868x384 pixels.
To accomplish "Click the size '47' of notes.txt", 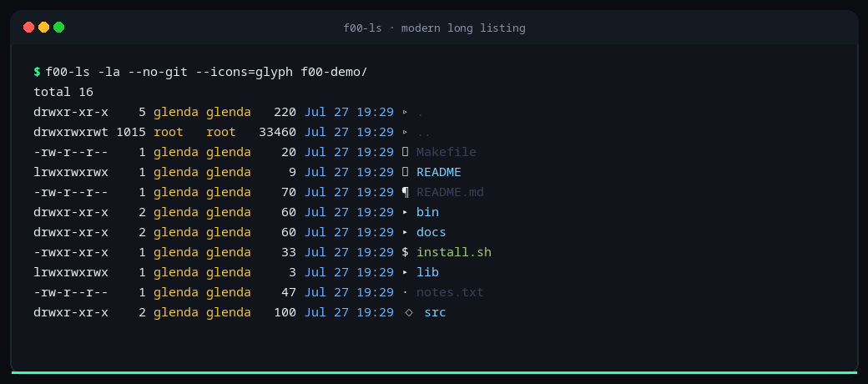I will click(x=289, y=292).
